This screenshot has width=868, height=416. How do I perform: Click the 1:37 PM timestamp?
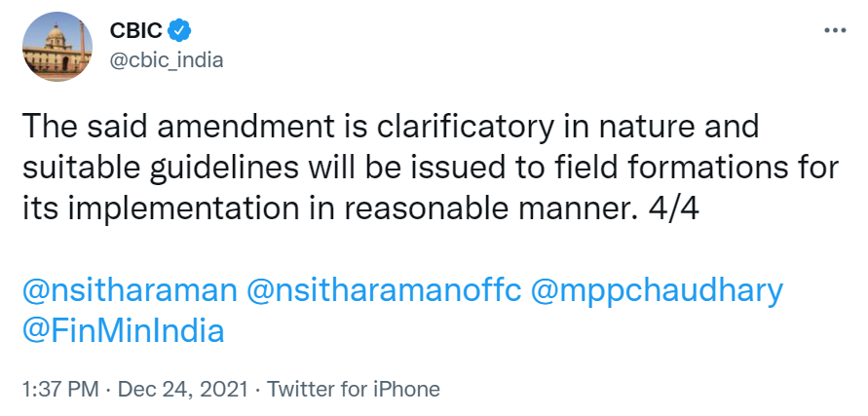[58, 390]
